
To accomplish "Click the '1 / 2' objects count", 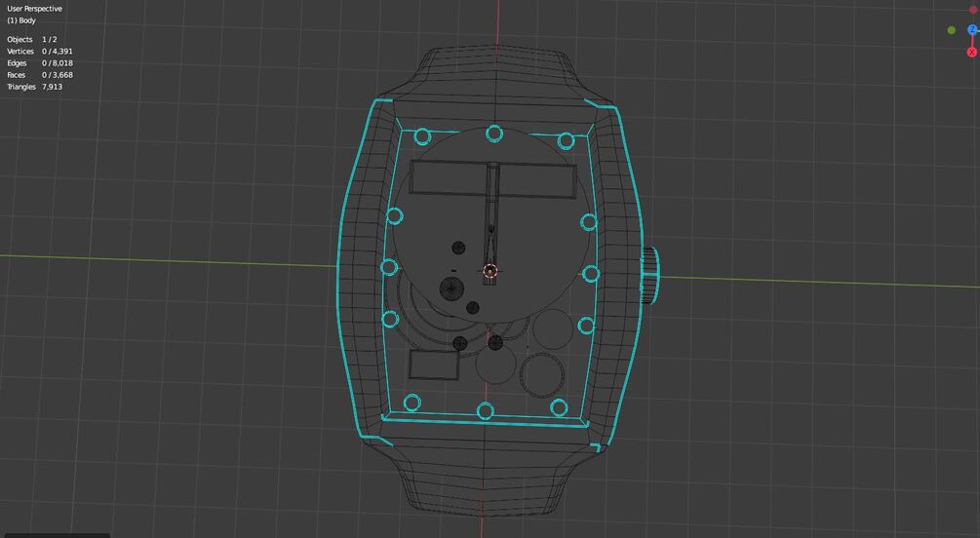I will point(50,39).
